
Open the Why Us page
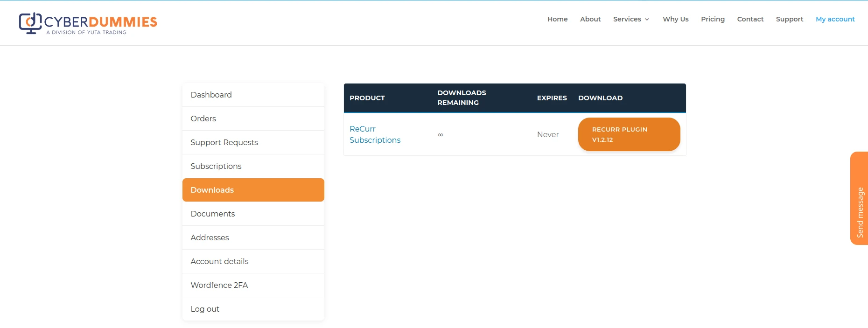675,19
